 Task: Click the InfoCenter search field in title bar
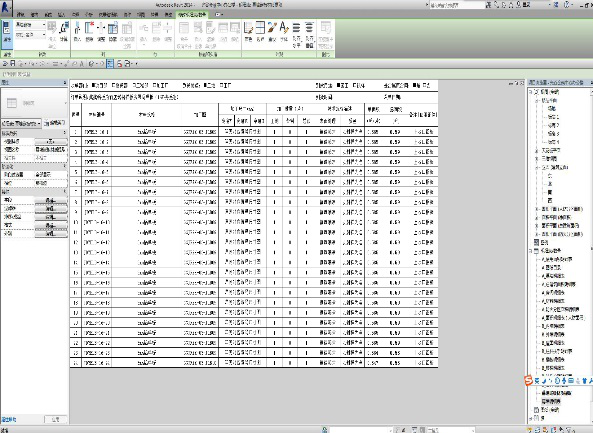pos(457,5)
